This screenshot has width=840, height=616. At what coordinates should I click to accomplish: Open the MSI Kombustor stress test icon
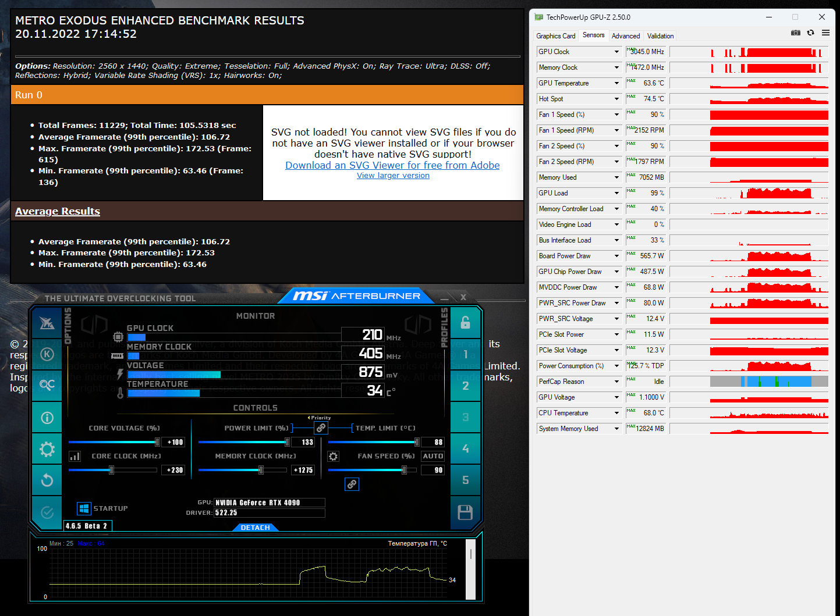(x=47, y=354)
